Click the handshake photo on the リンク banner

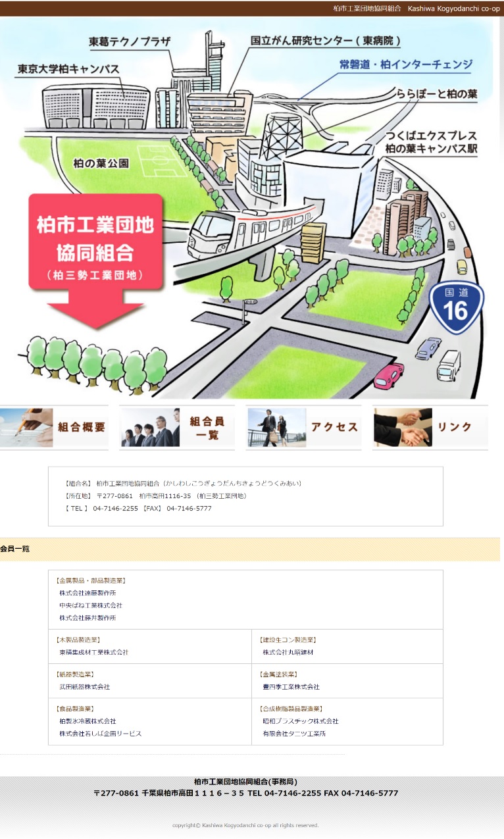tap(403, 428)
